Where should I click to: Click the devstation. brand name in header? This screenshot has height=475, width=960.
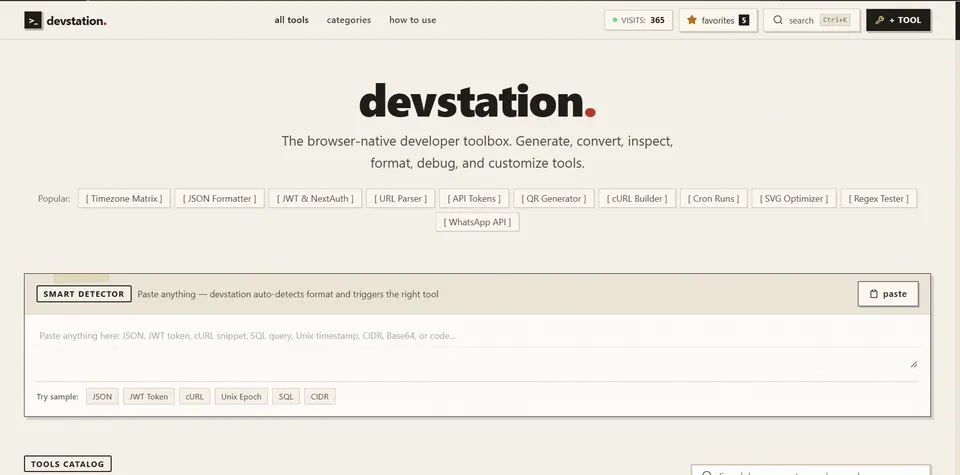(77, 21)
